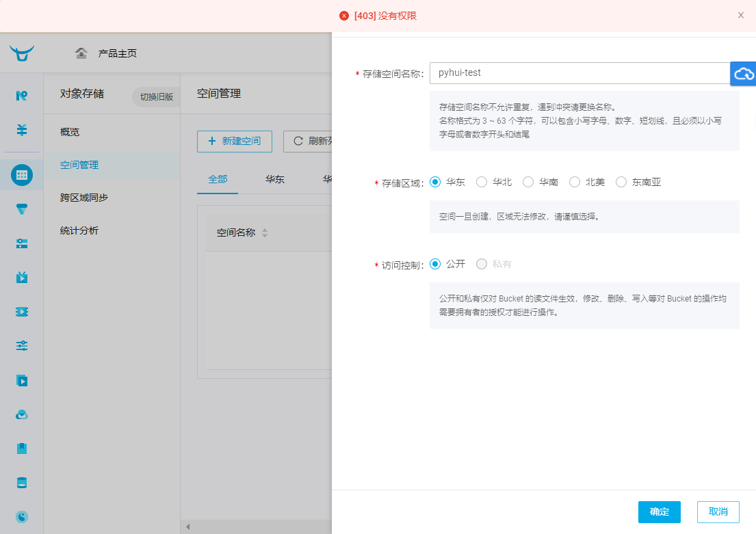756x534 pixels.
Task: Choose 东南亚 as storage region
Action: click(x=621, y=182)
